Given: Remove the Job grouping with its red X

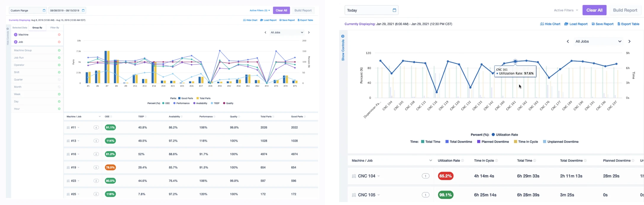Looking at the screenshot, I should 59,42.
